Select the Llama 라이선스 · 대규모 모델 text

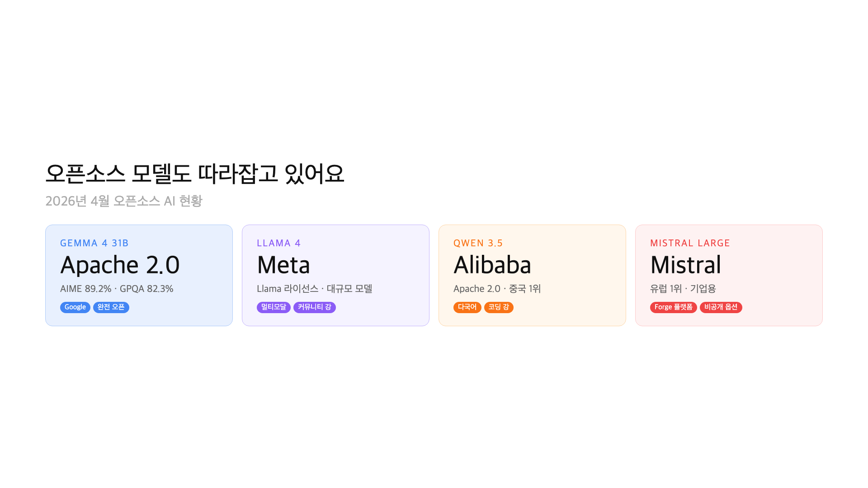coord(314,289)
